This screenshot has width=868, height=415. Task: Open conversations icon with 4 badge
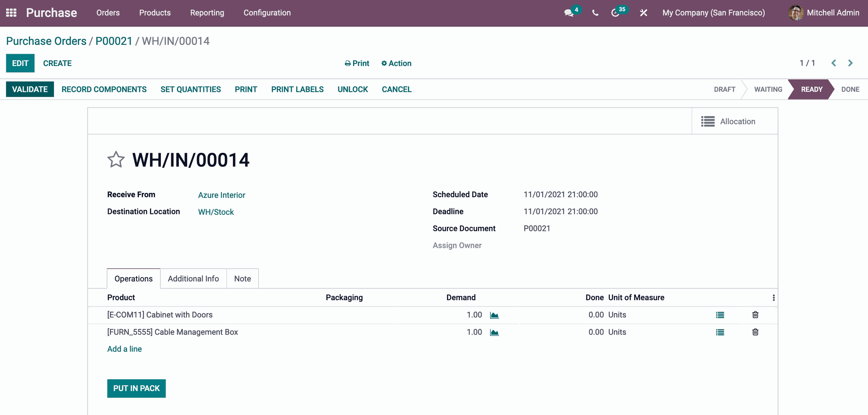(x=569, y=13)
